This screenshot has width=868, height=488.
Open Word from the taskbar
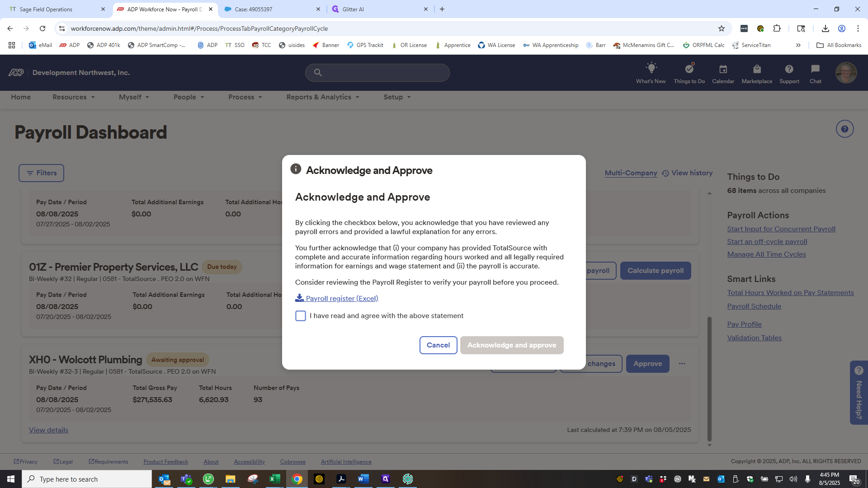click(x=363, y=479)
